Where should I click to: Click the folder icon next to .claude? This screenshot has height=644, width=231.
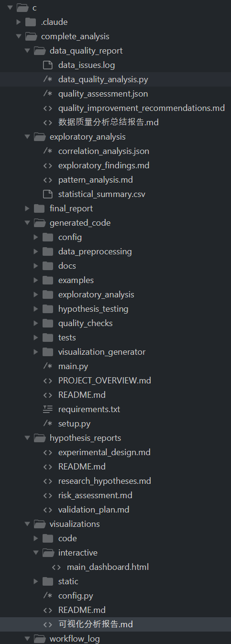31,22
